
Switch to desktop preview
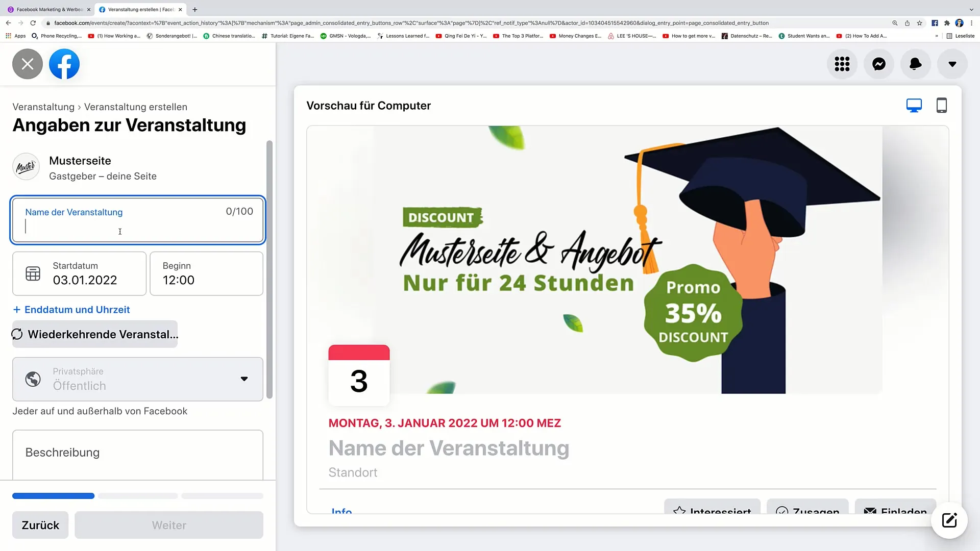(914, 106)
